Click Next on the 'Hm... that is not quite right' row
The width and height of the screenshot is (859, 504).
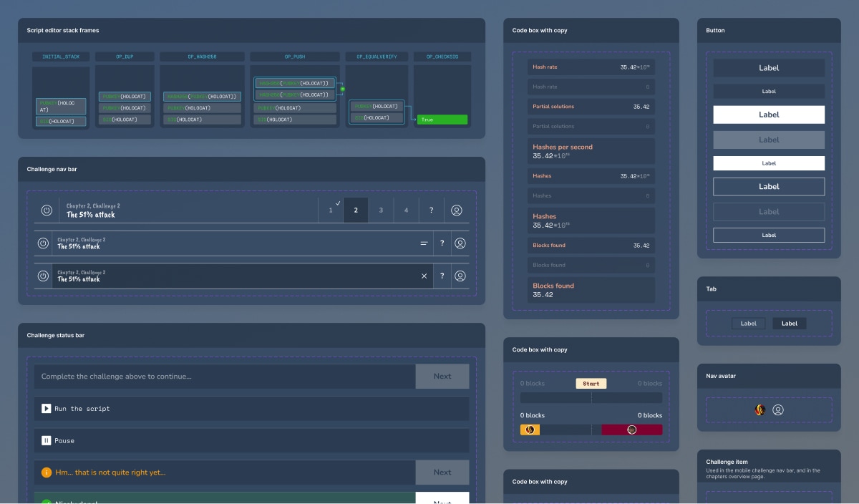[442, 472]
